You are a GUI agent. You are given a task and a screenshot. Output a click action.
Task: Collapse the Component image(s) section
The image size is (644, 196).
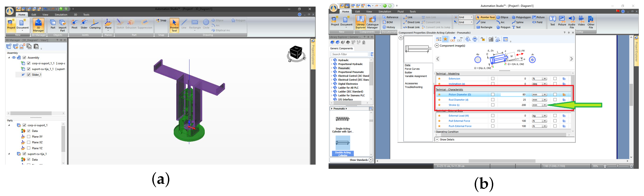tap(437, 46)
